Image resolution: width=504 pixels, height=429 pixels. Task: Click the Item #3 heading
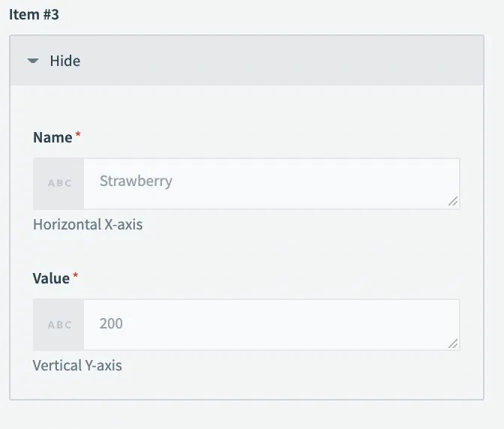click(x=34, y=14)
